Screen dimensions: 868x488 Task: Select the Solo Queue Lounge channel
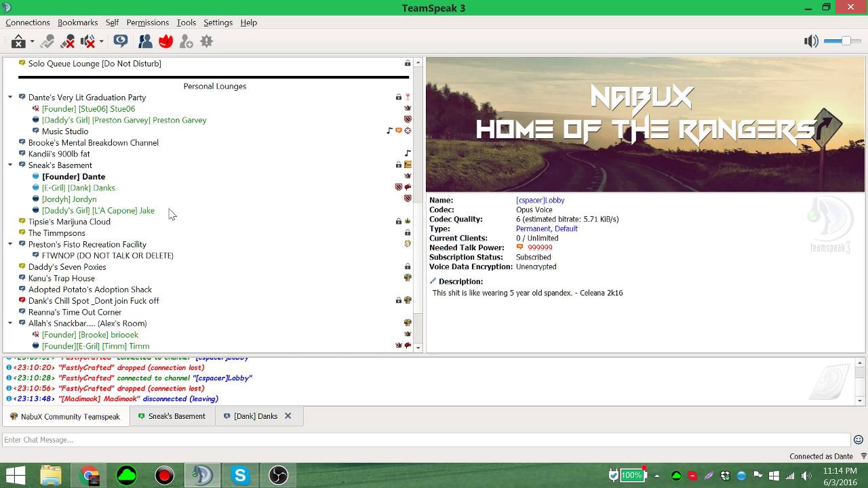95,64
